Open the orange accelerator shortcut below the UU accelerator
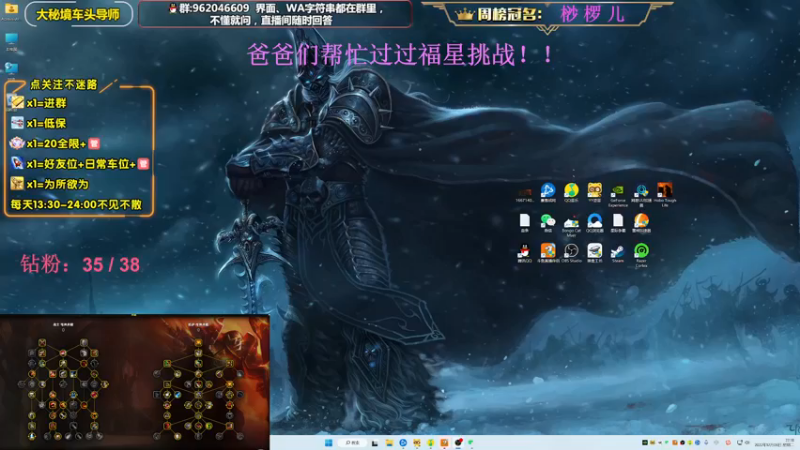This screenshot has width=800, height=450. (641, 223)
